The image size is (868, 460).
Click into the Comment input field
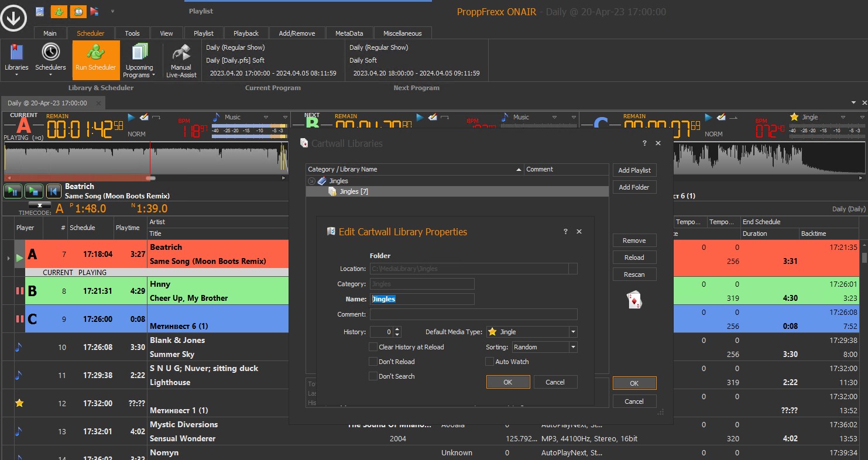point(473,314)
